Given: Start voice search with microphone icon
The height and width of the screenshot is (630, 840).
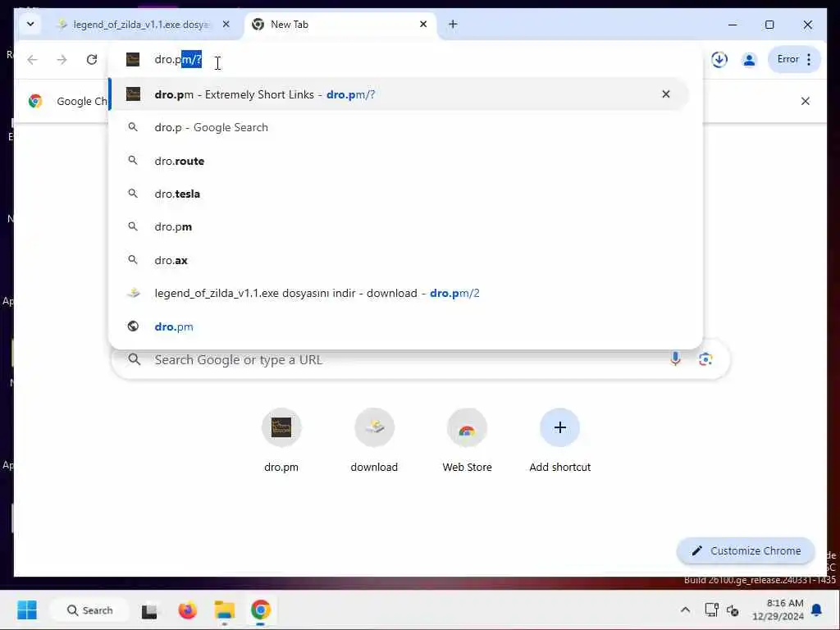Looking at the screenshot, I should tap(675, 359).
